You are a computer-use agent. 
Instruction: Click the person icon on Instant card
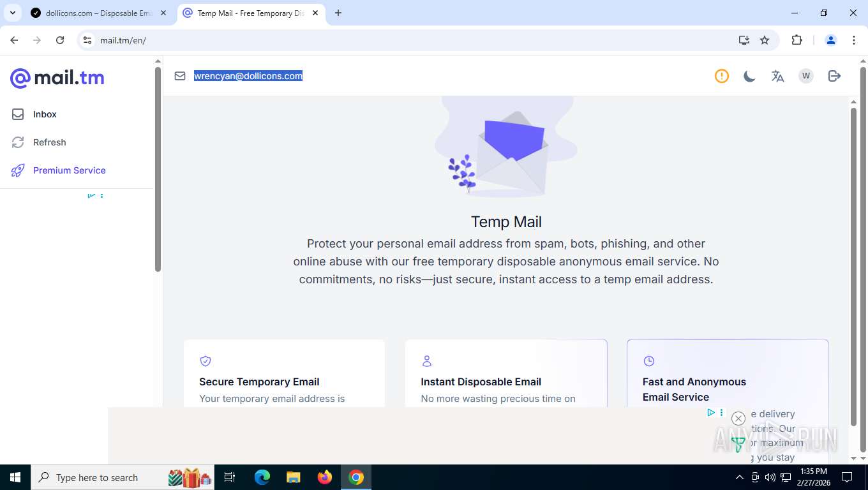427,361
